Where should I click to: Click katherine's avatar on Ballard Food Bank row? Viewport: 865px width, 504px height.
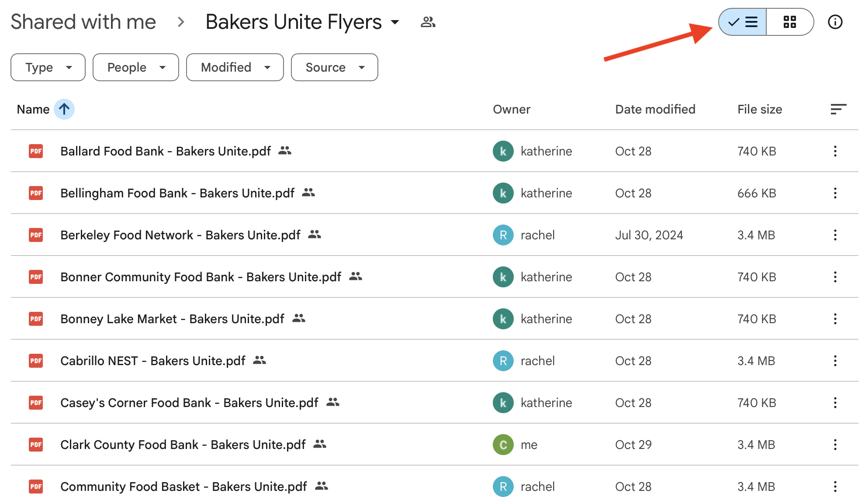click(503, 151)
